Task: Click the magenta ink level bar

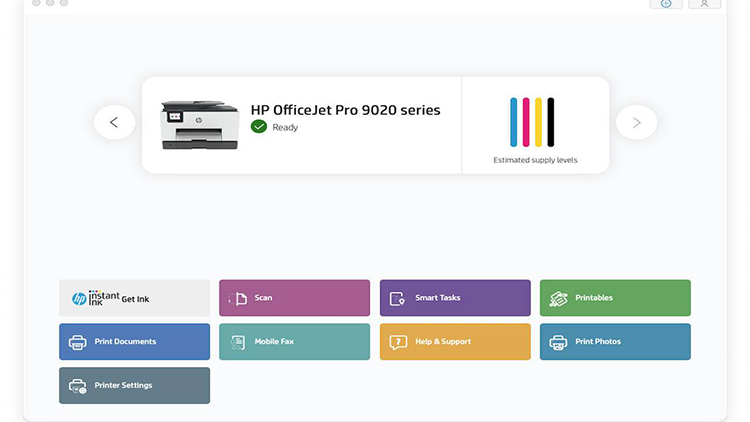Action: coord(526,122)
